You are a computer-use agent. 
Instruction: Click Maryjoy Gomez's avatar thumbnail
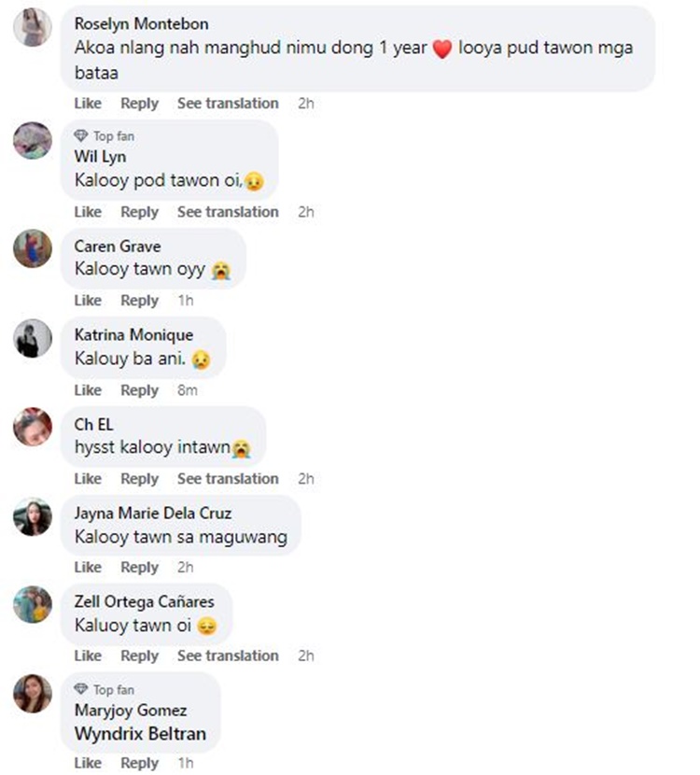pos(33,694)
